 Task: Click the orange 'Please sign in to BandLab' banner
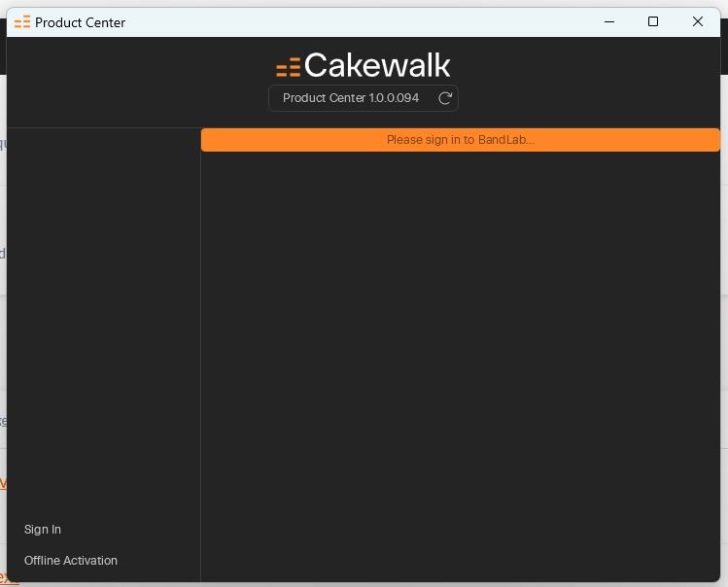(x=460, y=140)
